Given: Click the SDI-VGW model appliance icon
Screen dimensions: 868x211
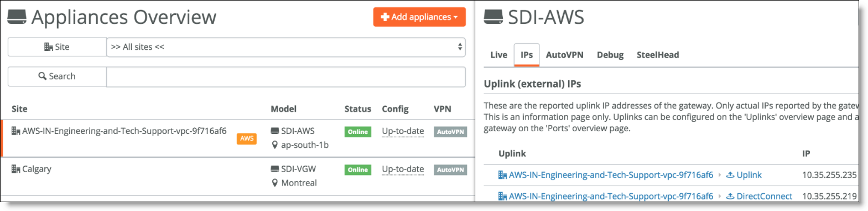Looking at the screenshot, I should click(x=275, y=169).
